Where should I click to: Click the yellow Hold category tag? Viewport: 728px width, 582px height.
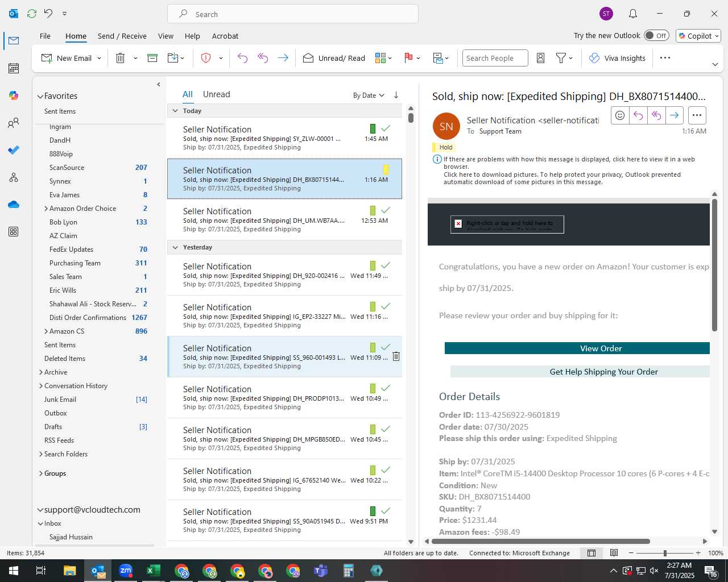tap(444, 147)
